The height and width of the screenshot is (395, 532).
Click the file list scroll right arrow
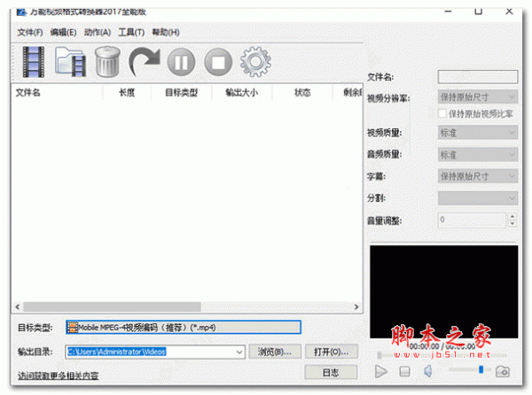coord(356,307)
